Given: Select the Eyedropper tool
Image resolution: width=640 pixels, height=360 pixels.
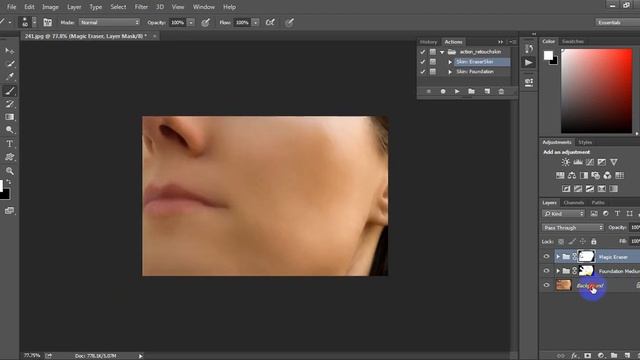Looking at the screenshot, I should [x=10, y=76].
